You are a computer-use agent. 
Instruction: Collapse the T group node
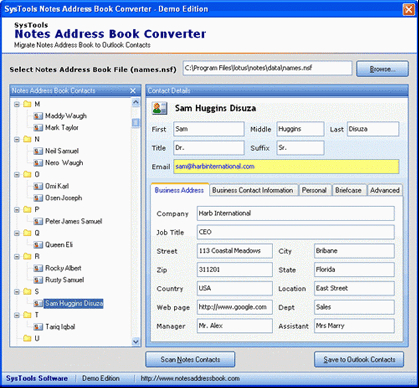pyautogui.click(x=17, y=315)
